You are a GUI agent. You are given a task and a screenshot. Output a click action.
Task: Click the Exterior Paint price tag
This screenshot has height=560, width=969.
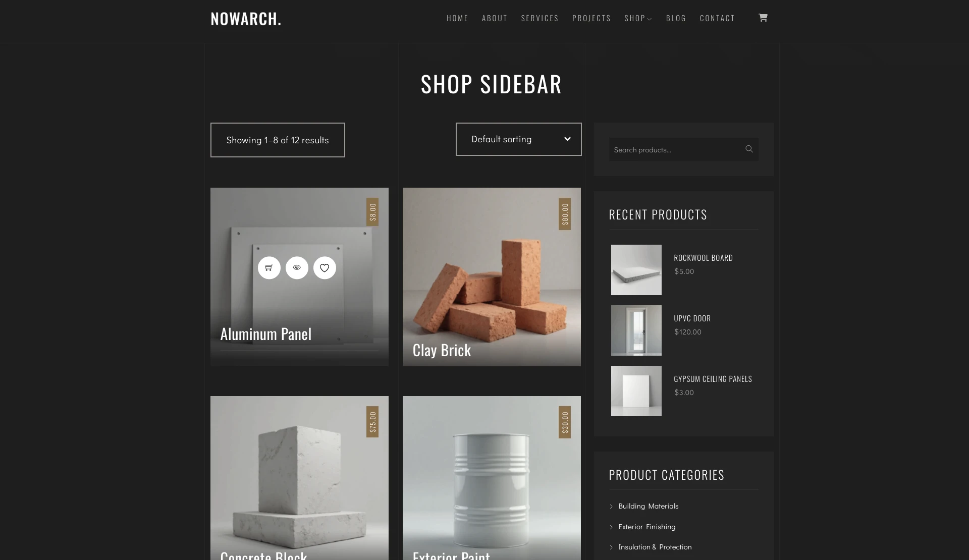tap(565, 422)
